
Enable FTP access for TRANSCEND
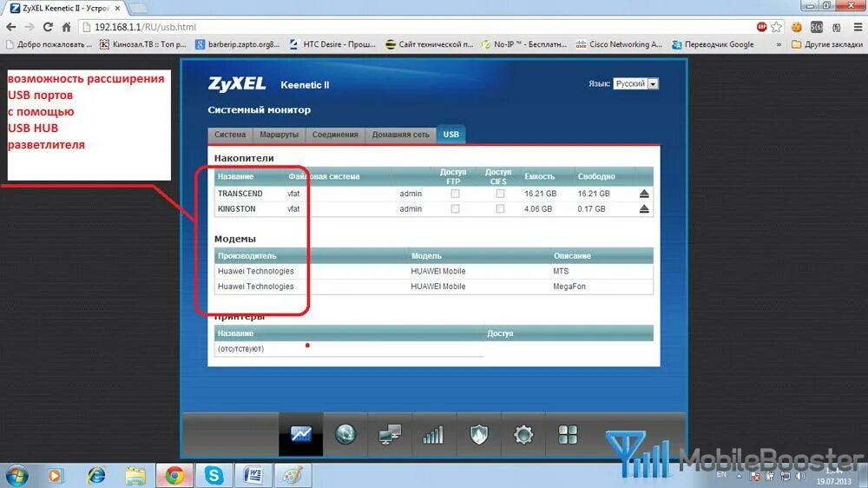(x=455, y=194)
